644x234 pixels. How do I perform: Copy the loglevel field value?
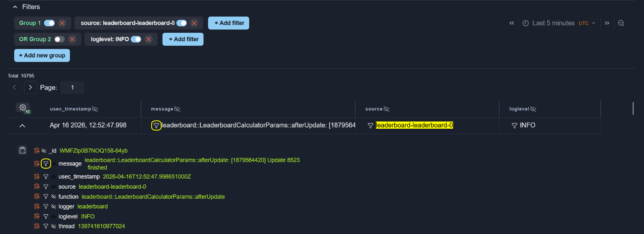click(37, 216)
